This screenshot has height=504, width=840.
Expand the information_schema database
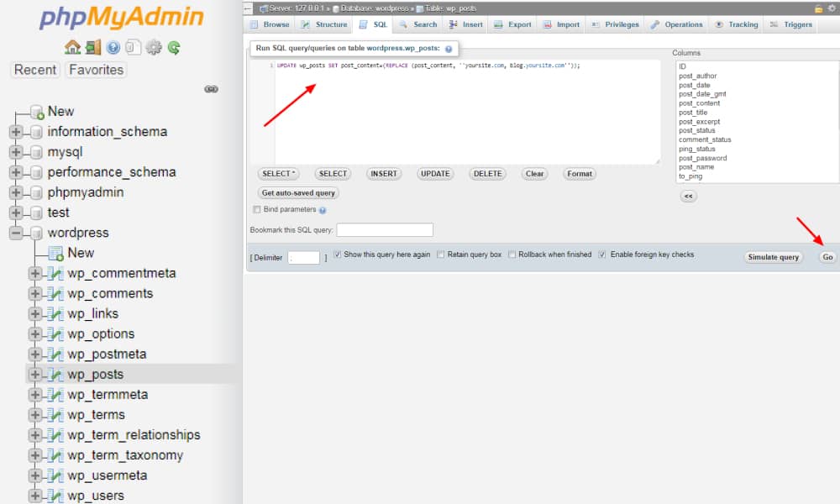pos(16,132)
